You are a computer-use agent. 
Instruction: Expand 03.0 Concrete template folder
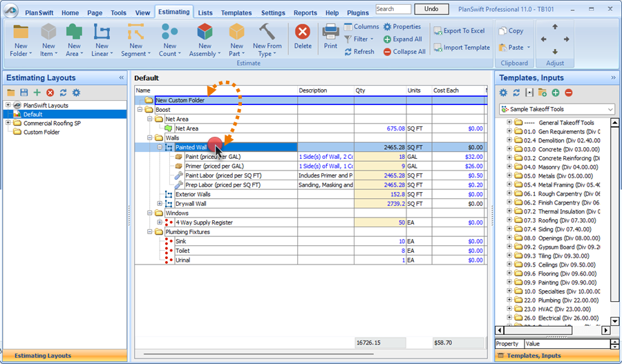coord(509,149)
